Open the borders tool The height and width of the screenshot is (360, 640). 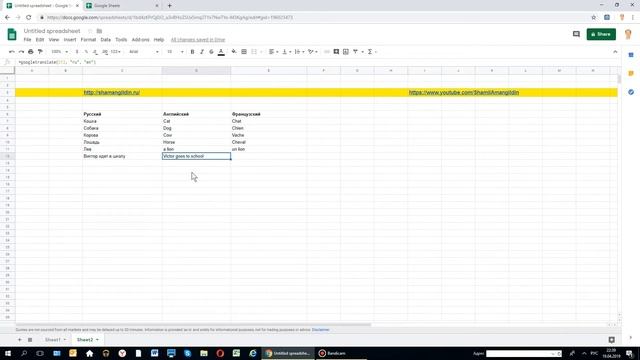(x=244, y=52)
